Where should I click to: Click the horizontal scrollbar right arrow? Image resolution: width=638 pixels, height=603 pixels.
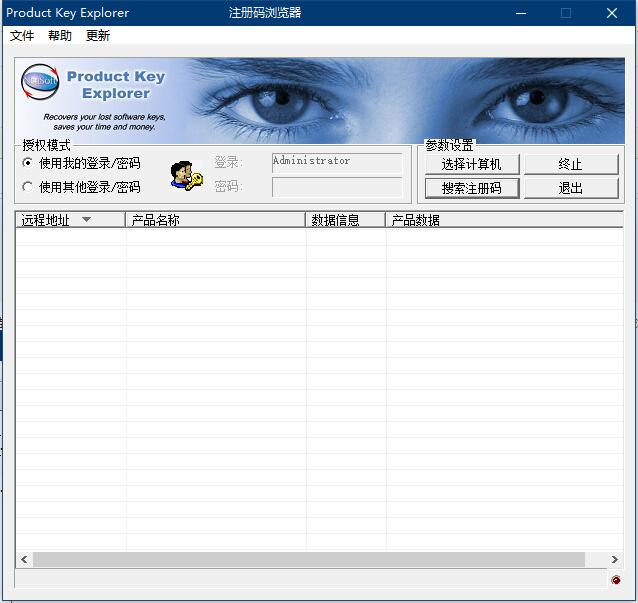tap(614, 559)
